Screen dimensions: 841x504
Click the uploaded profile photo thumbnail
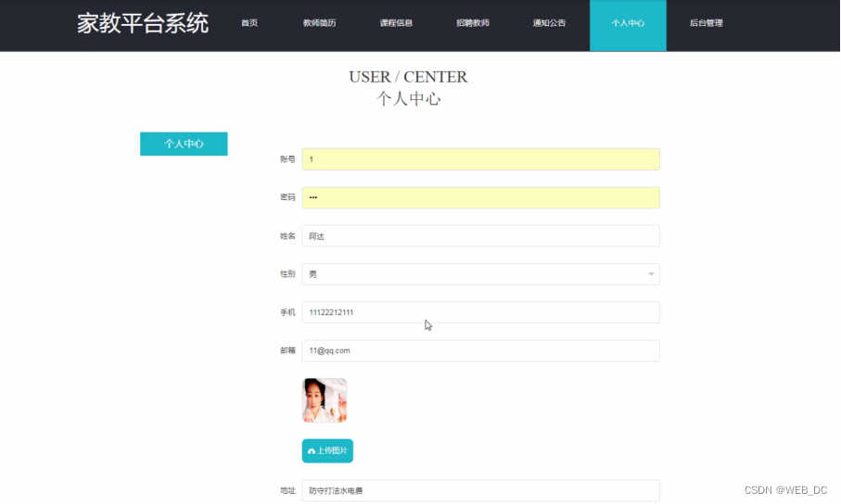coord(325,400)
